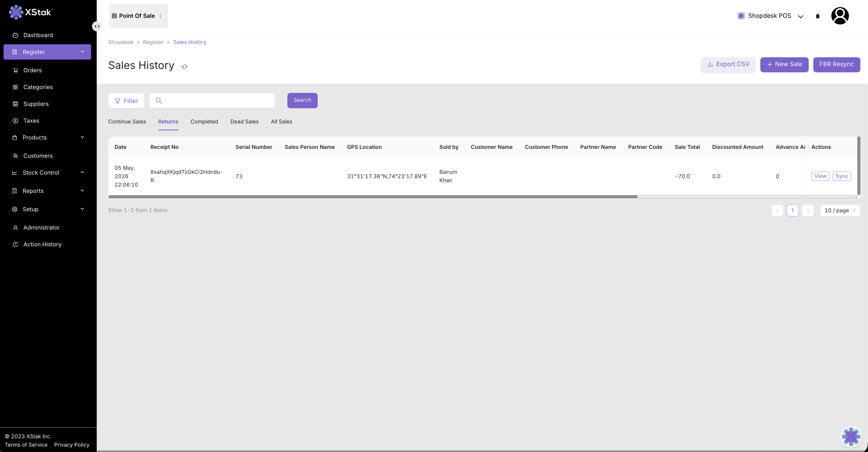Click the GPS coordinates cell
The width and height of the screenshot is (868, 452).
point(387,176)
